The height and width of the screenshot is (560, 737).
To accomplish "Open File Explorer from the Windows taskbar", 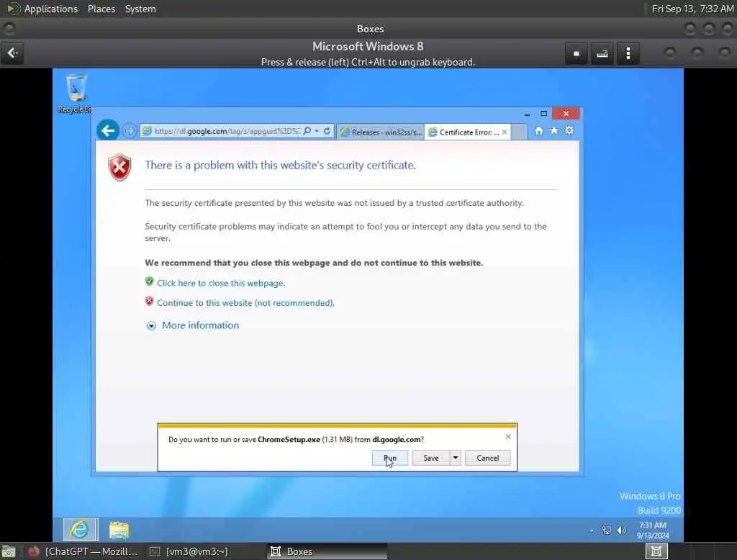I will coord(119,530).
